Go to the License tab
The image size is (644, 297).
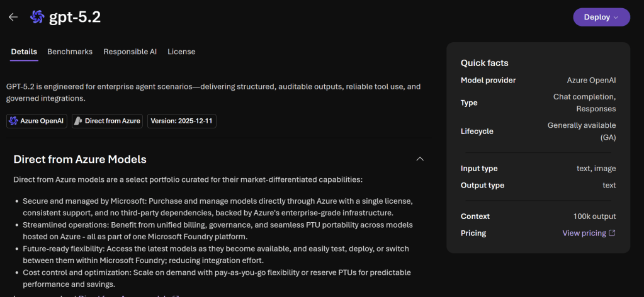tap(181, 52)
